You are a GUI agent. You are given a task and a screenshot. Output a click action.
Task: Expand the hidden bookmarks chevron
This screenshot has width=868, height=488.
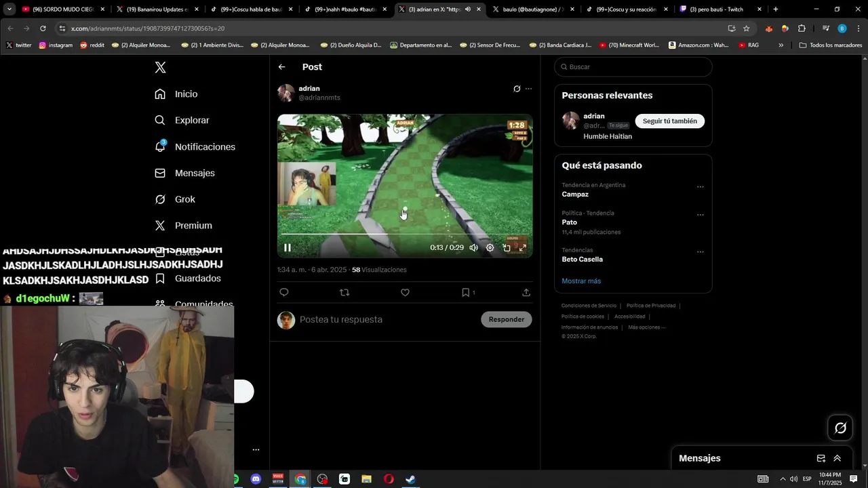781,45
